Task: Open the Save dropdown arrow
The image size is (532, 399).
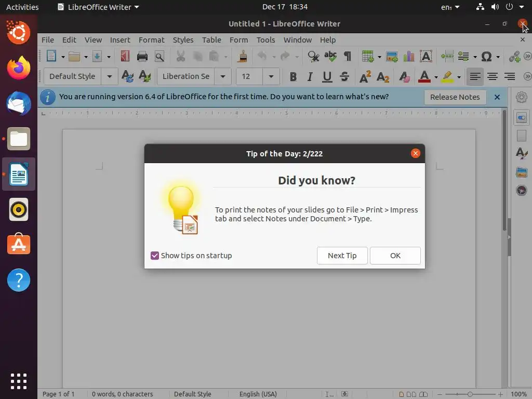Action: coord(109,57)
